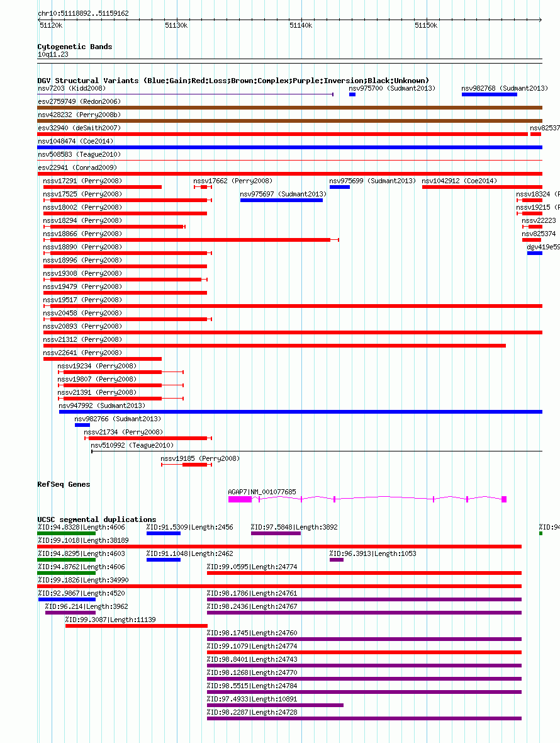The width and height of the screenshot is (560, 743).
Task: Click duplication %ID:94.8328|Length:4606
Action: point(67,534)
